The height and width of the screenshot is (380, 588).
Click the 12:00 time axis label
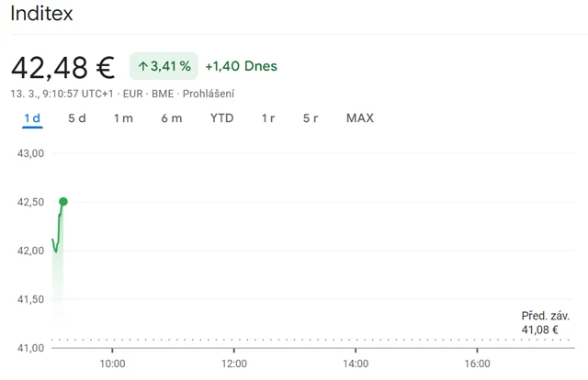coord(233,363)
